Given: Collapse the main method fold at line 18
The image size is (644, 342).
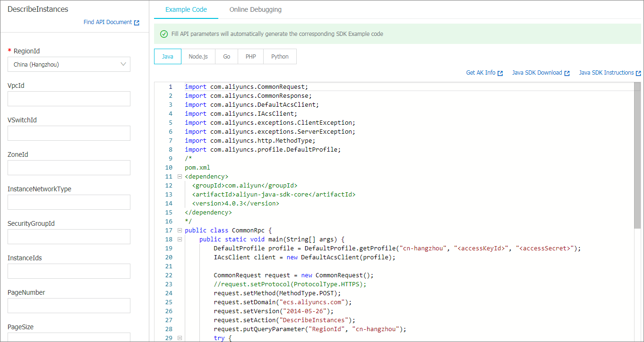Looking at the screenshot, I should (180, 239).
